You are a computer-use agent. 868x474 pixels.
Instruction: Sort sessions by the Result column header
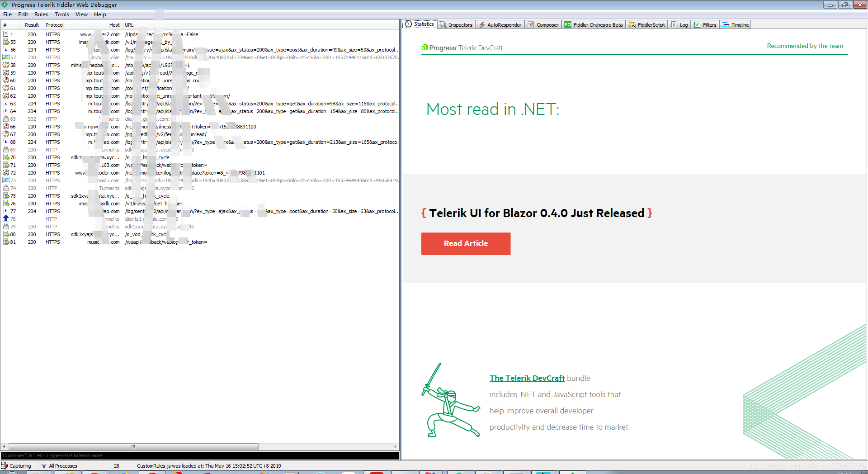coord(32,25)
